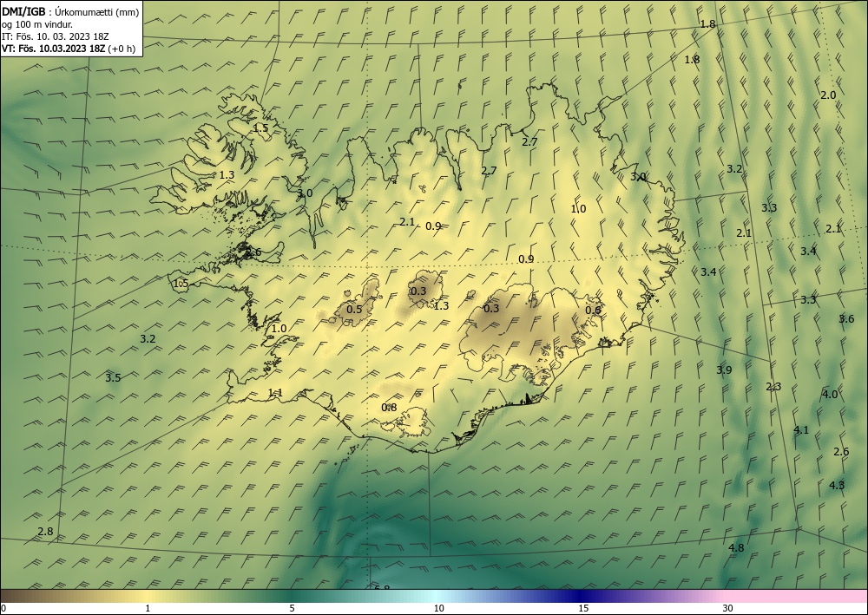Click the pale yellow section of the color scale
Viewport: 868px width, 615px height.
147,596
